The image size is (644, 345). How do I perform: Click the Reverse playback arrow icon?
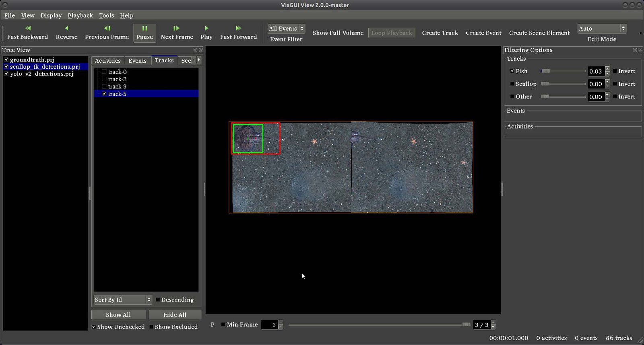[x=66, y=28]
